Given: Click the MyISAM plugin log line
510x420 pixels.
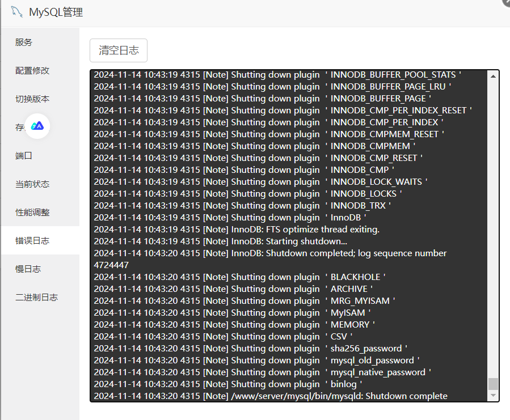Looking at the screenshot, I should point(232,313).
